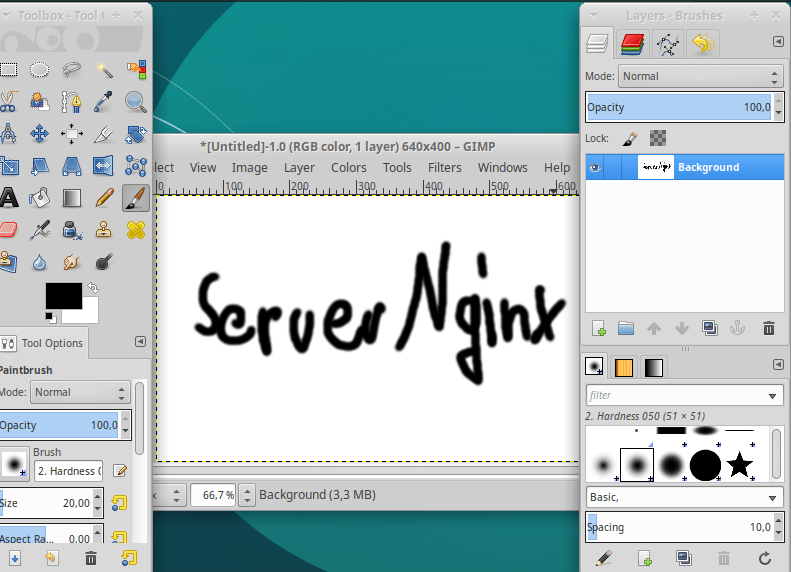Open the layer Mode dropdown in Layers

(699, 76)
